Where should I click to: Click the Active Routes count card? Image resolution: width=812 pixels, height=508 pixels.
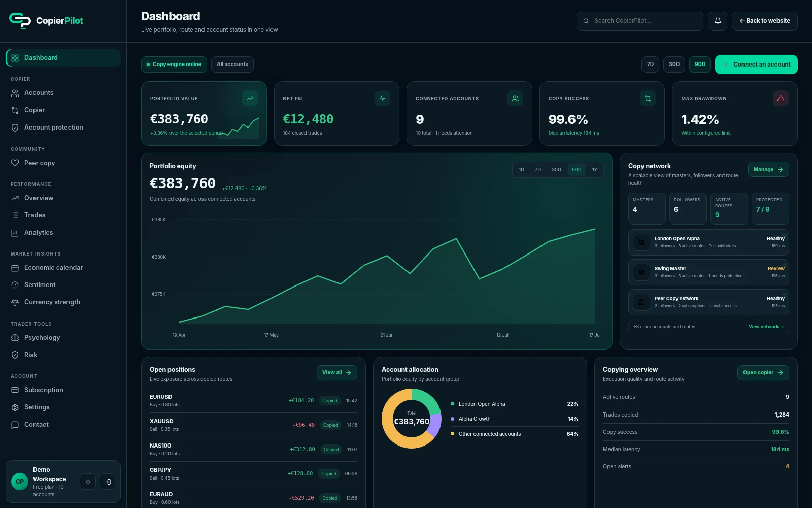point(729,208)
